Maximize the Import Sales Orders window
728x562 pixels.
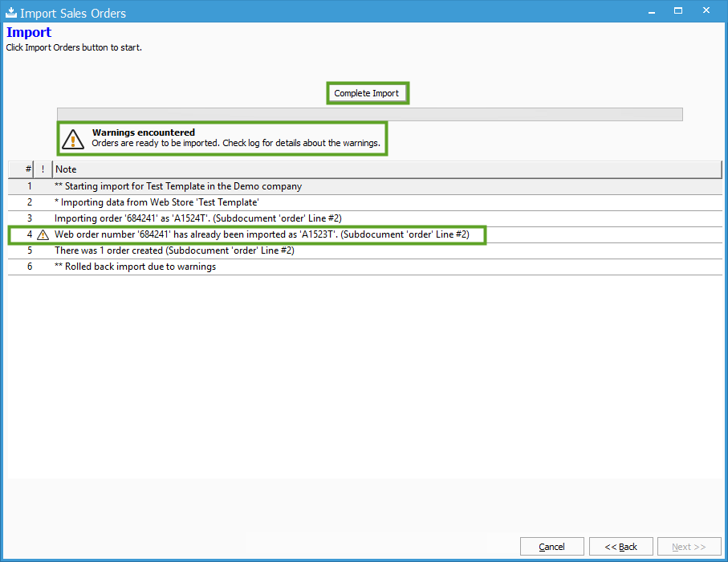tap(678, 10)
